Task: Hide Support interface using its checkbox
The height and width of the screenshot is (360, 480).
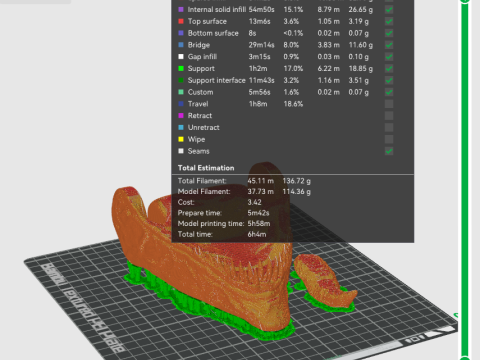Action: tap(389, 80)
